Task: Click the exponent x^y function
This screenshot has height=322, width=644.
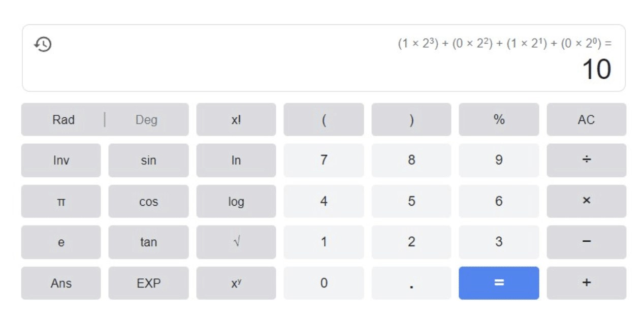Action: click(x=236, y=283)
